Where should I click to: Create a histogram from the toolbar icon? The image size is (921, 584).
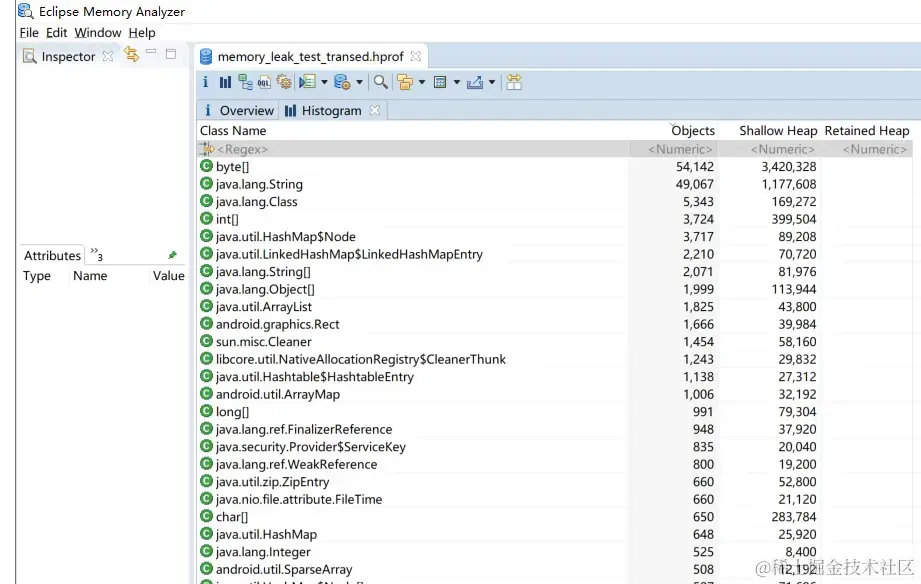pos(225,82)
